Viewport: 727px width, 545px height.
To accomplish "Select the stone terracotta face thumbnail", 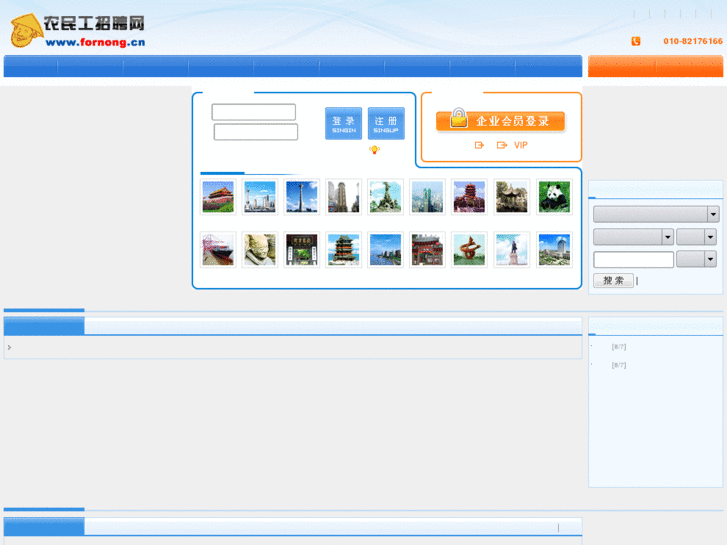I will coord(260,250).
